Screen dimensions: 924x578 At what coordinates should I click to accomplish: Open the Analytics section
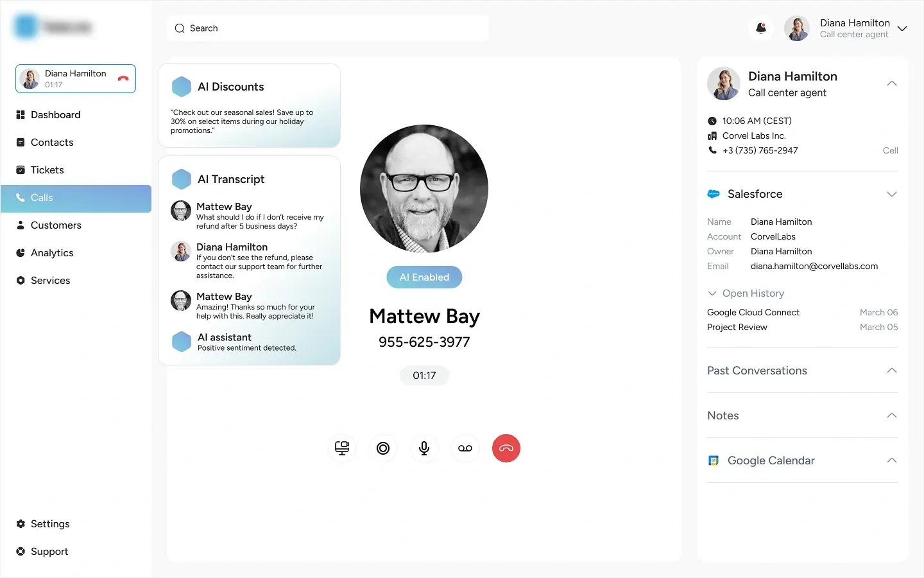coord(51,252)
